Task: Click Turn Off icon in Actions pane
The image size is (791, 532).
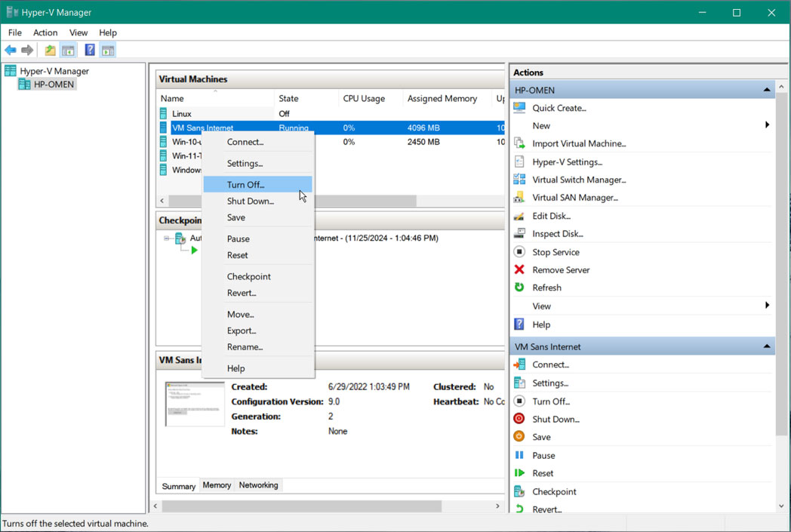Action: pos(519,401)
